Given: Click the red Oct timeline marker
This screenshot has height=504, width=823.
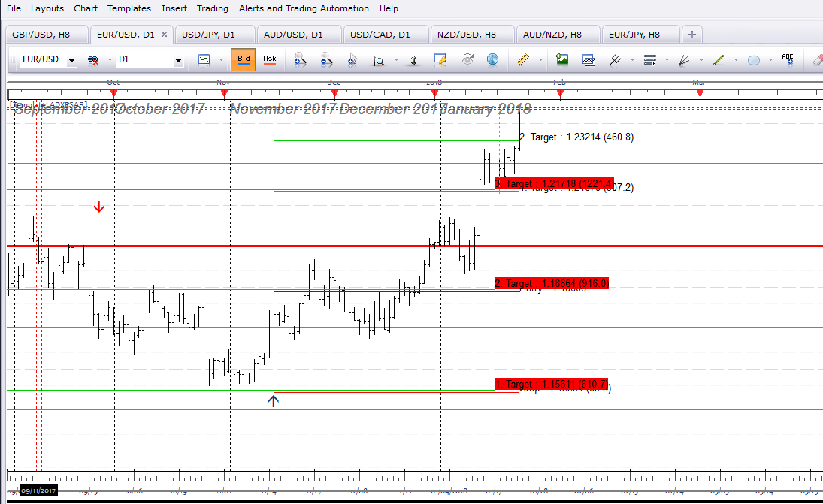Looking at the screenshot, I should (x=114, y=95).
